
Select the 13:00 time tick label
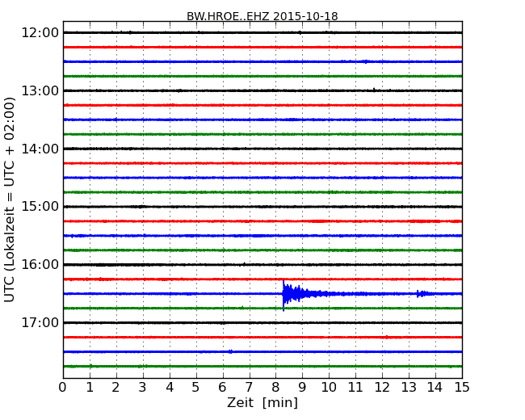pos(40,90)
